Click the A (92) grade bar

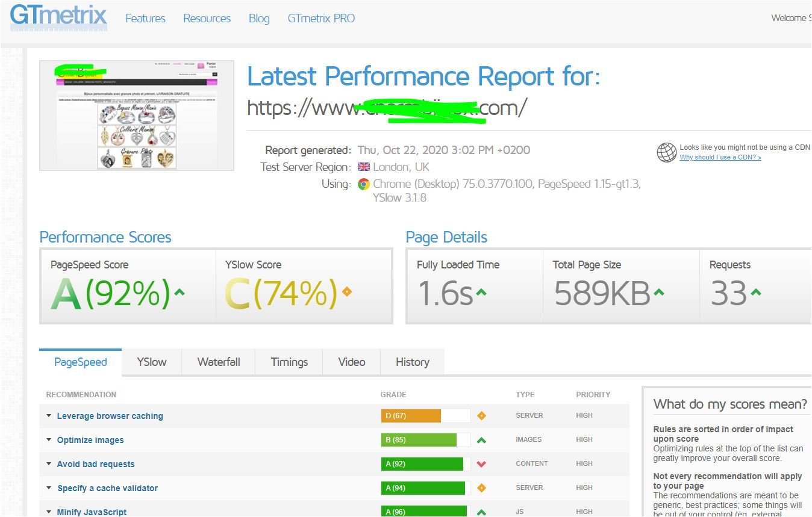coord(426,464)
